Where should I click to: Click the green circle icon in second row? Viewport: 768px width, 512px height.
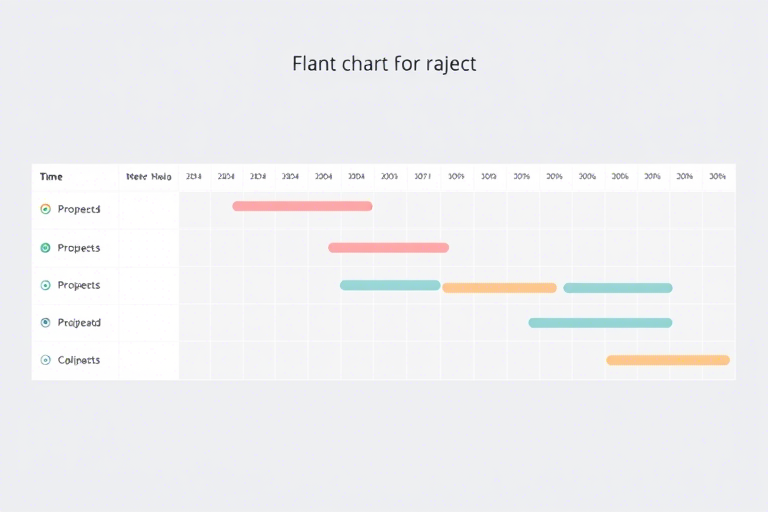pos(46,248)
